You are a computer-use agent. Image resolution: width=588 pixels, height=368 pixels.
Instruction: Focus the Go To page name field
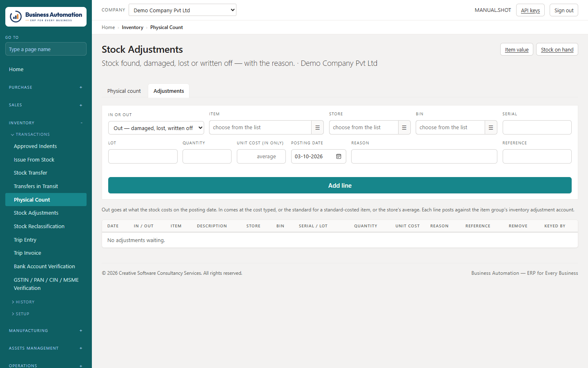tap(46, 49)
